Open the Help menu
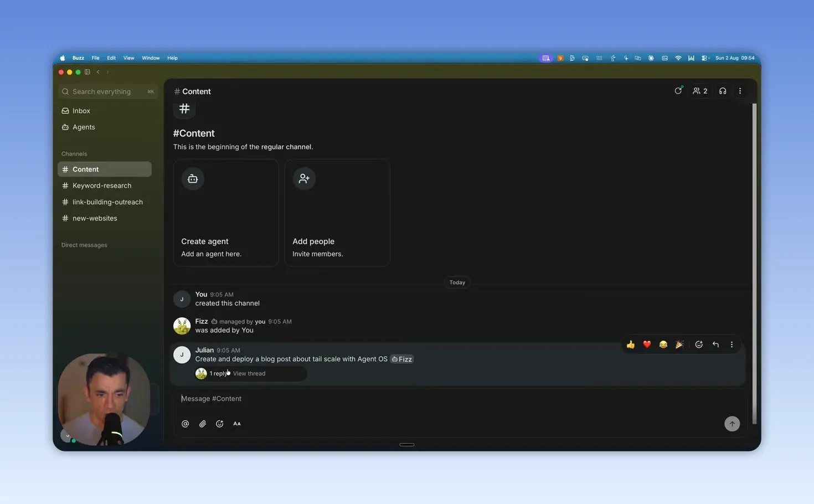 coord(172,58)
